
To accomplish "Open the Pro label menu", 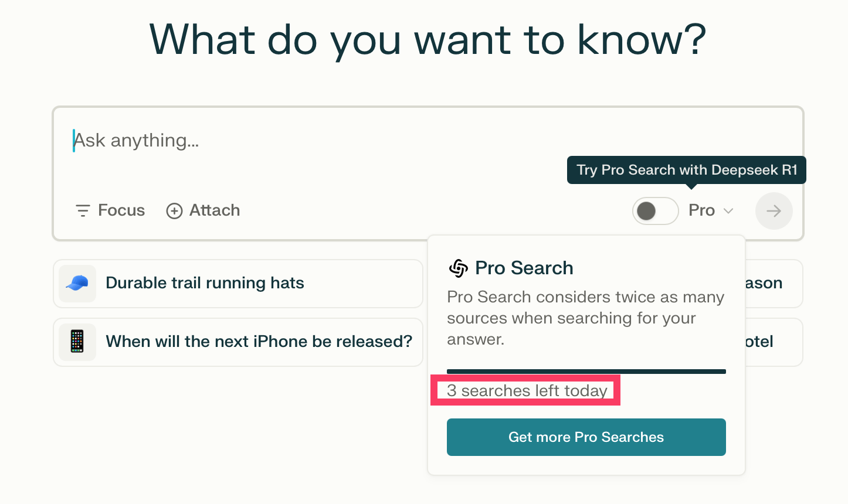I will 701,210.
